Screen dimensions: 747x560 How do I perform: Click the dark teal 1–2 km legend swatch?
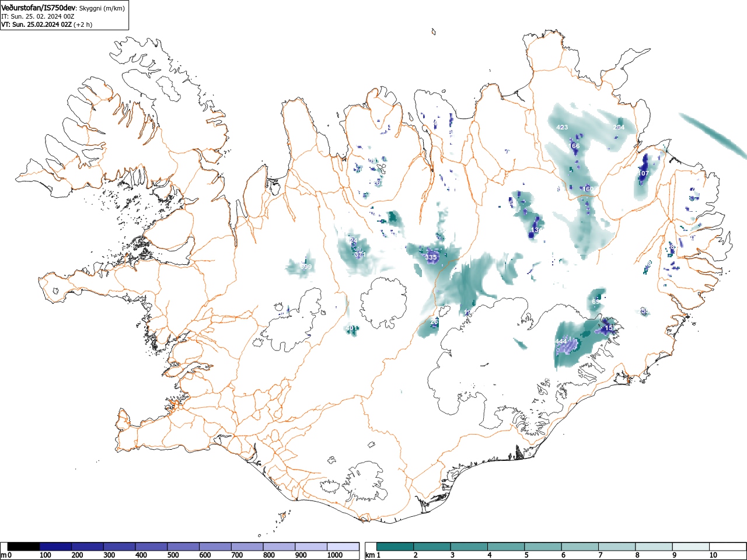(395, 547)
